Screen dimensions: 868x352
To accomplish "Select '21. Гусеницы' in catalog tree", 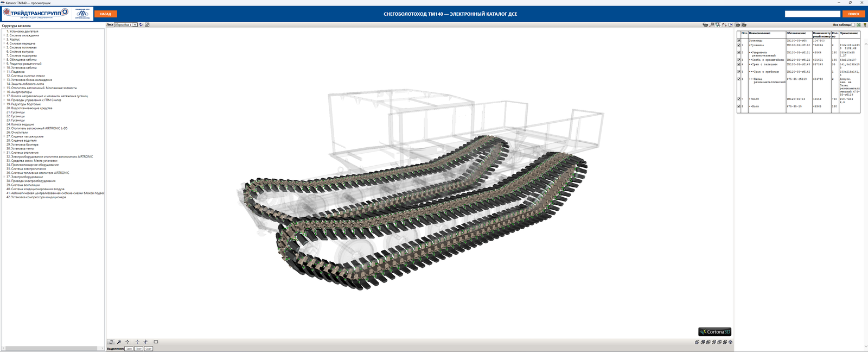I will click(16, 112).
